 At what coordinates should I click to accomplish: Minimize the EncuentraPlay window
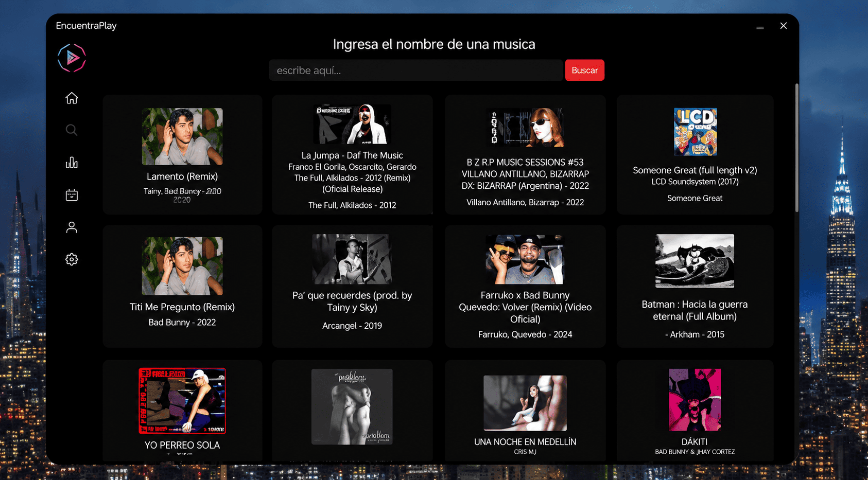click(x=760, y=26)
